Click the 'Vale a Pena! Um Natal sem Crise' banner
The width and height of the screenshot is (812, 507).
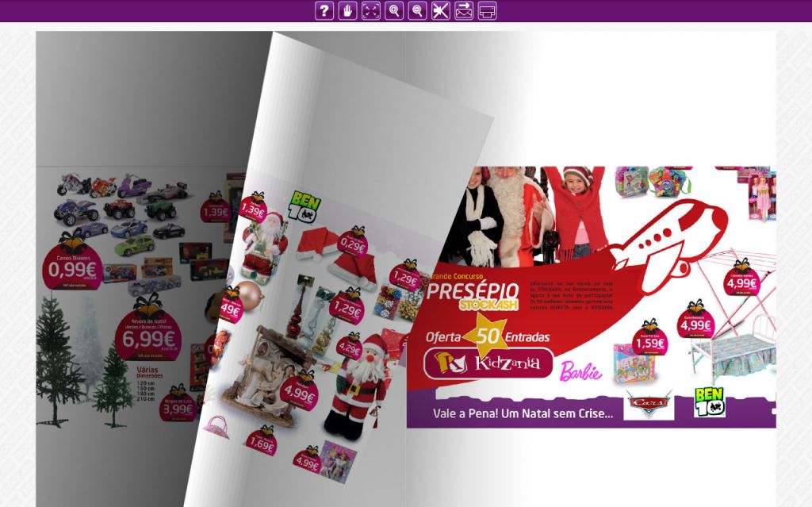(x=523, y=413)
